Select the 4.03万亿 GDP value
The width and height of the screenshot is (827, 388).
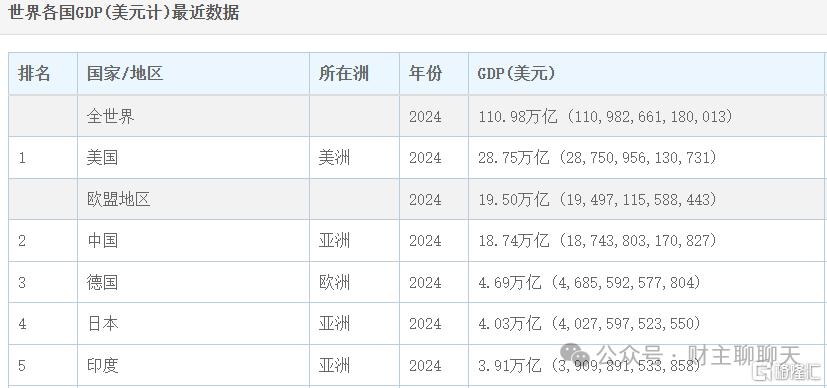[590, 324]
